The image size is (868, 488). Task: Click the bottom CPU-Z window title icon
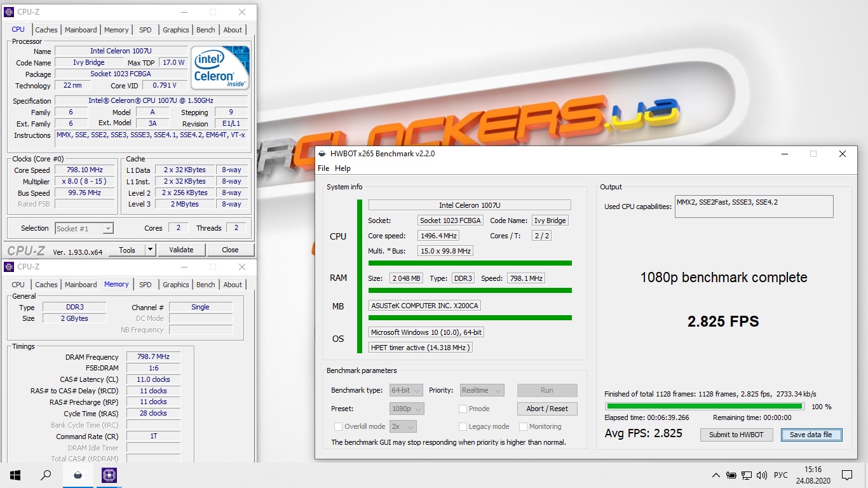[9, 267]
